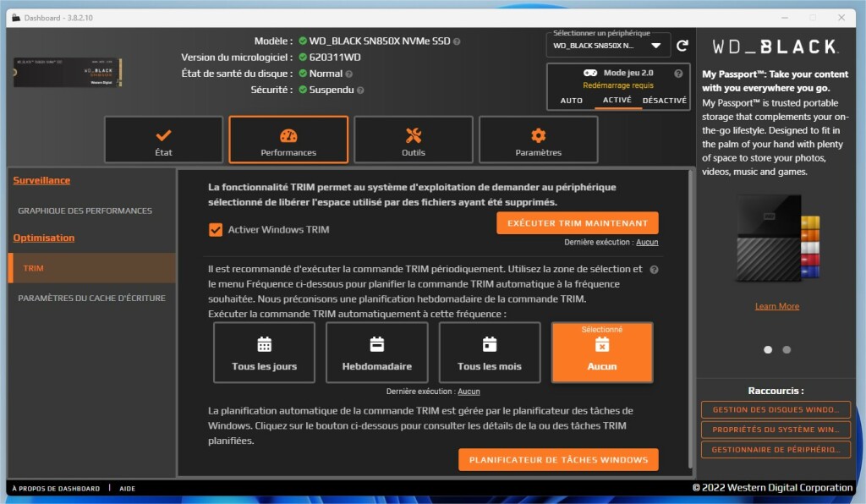Open Propriétés du système Windows shortcut
Screen dimensions: 866x504
776,430
